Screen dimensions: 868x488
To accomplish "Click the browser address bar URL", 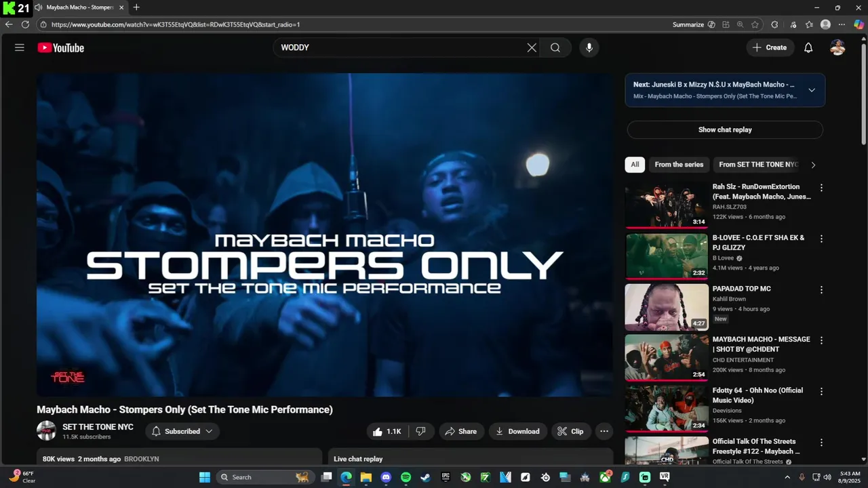I will point(176,24).
